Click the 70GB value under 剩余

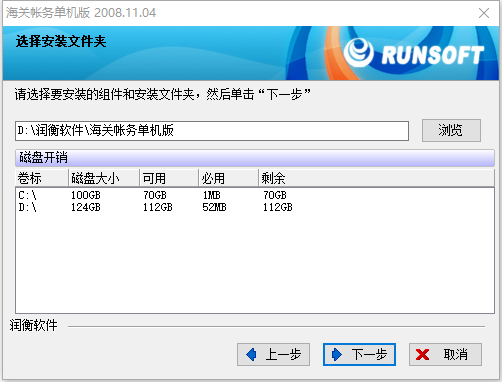275,195
